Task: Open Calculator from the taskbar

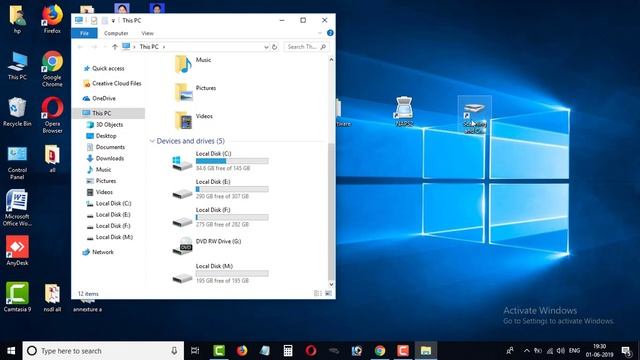Action: pyautogui.click(x=288, y=351)
